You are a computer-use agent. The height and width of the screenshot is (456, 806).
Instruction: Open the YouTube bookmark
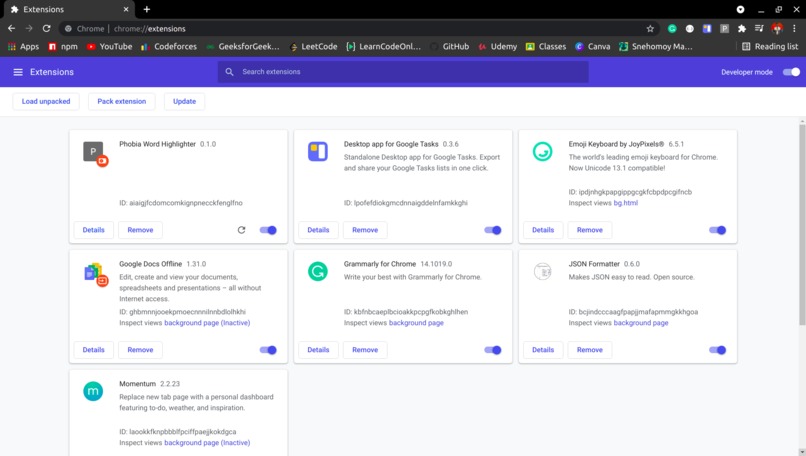(109, 46)
